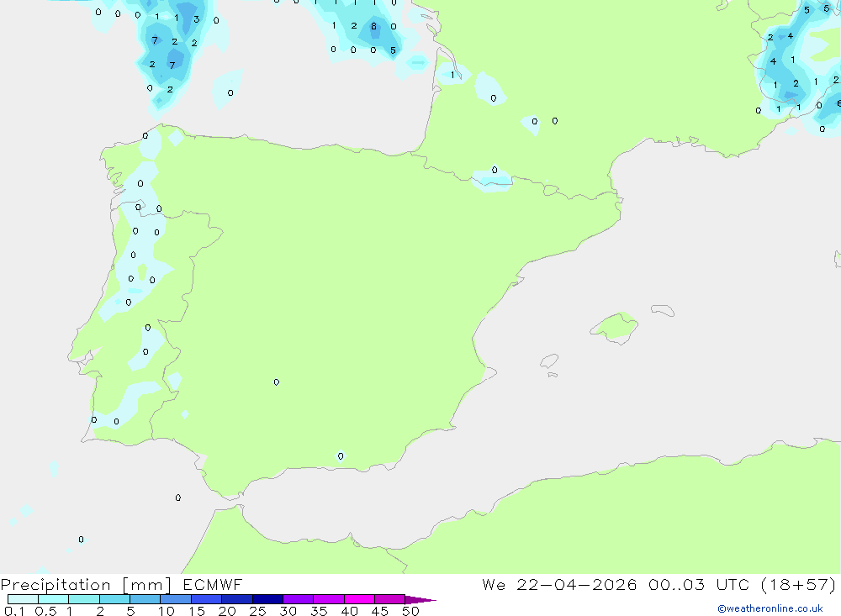Select the 45–50 mm legend color swatch

[389, 599]
